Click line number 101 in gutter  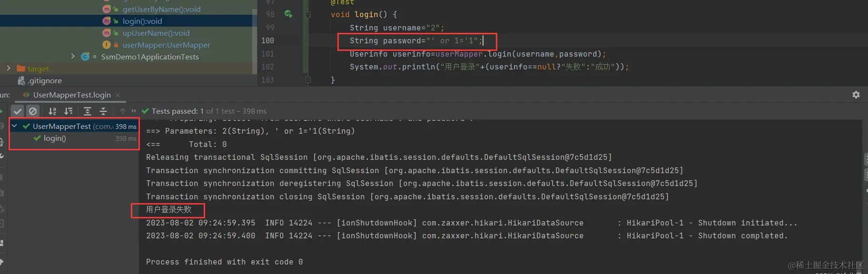pos(267,54)
